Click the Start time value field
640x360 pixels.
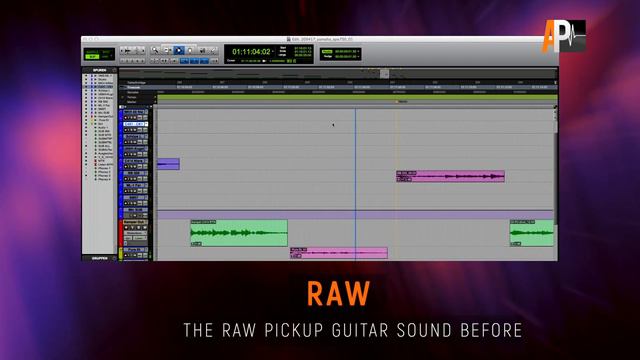(302, 48)
